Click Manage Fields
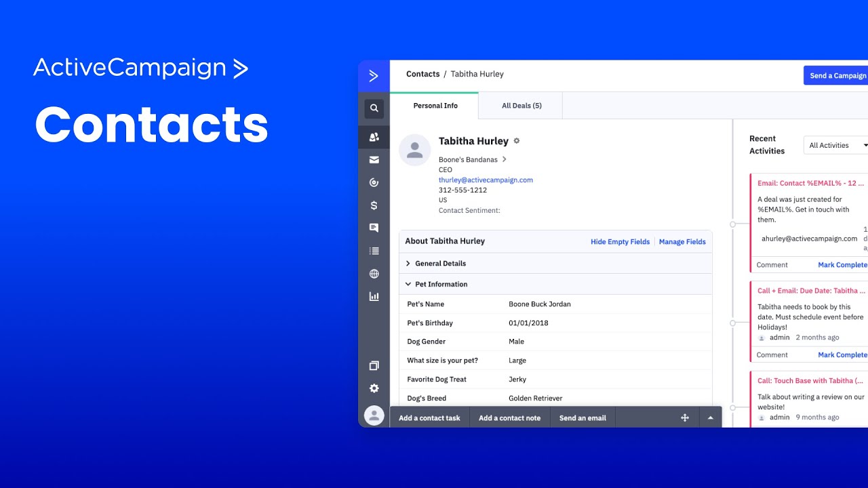The width and height of the screenshot is (868, 488). (x=682, y=242)
